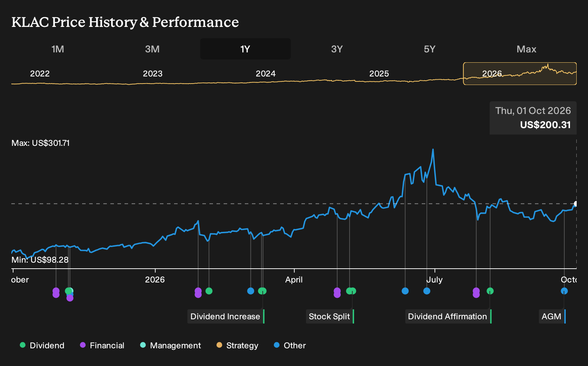Click the US$200.31 price in tooltip
Viewport: 588px width, 366px height.
click(545, 125)
